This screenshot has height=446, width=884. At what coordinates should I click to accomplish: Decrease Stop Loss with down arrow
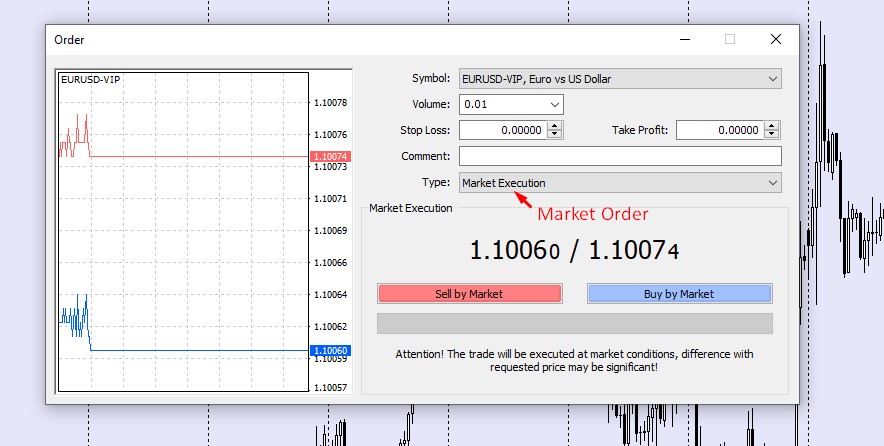555,134
